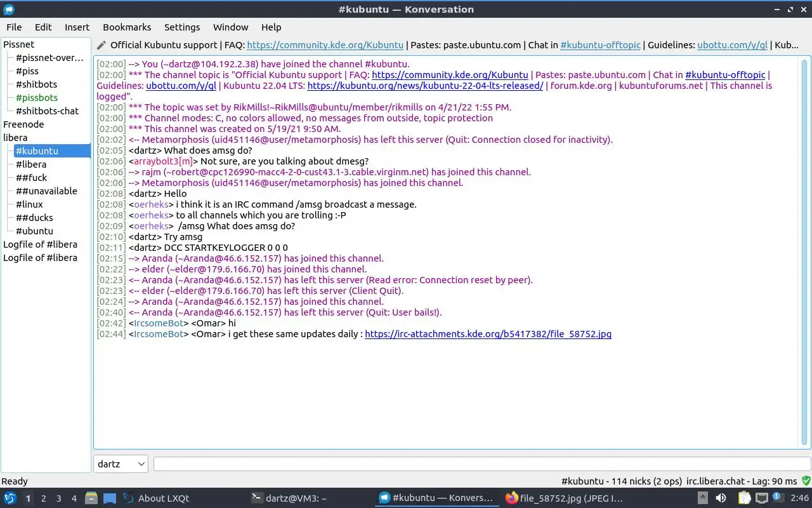Switch to dartz@VM3 terminal taskbar entry

[310, 498]
